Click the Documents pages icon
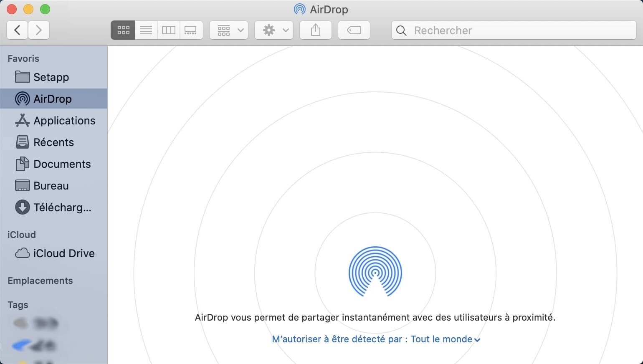The height and width of the screenshot is (364, 643). coord(22,164)
